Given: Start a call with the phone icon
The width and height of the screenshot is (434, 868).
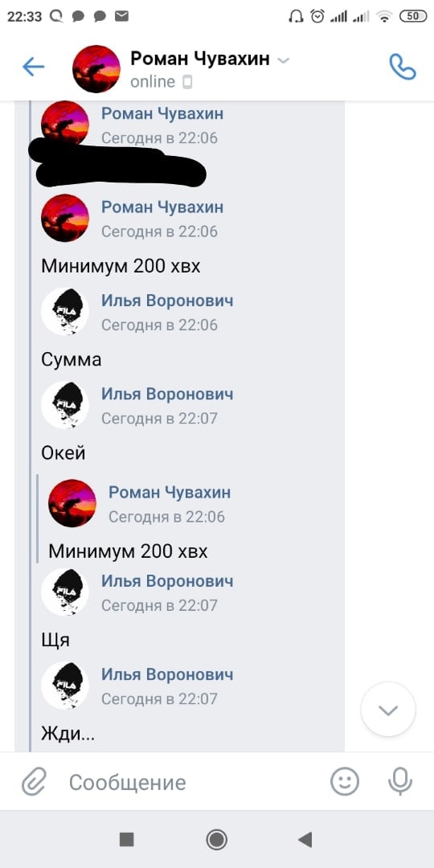Looking at the screenshot, I should pos(403,67).
